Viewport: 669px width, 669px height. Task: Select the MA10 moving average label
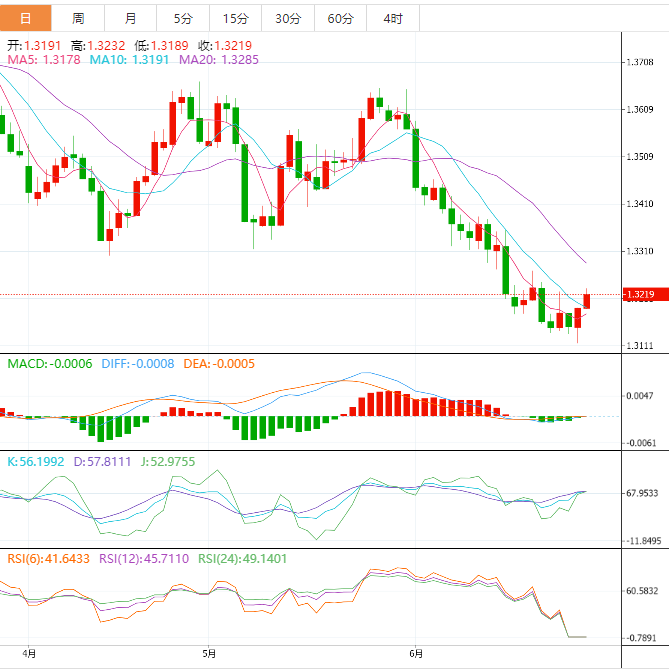130,60
